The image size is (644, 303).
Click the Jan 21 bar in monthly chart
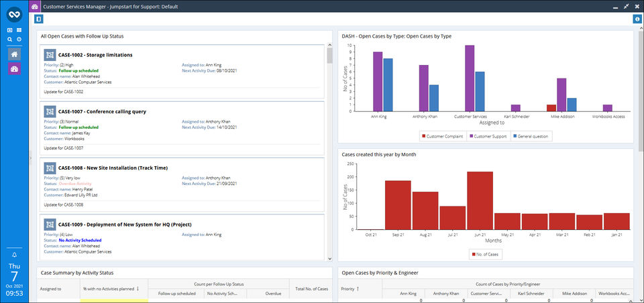point(616,221)
